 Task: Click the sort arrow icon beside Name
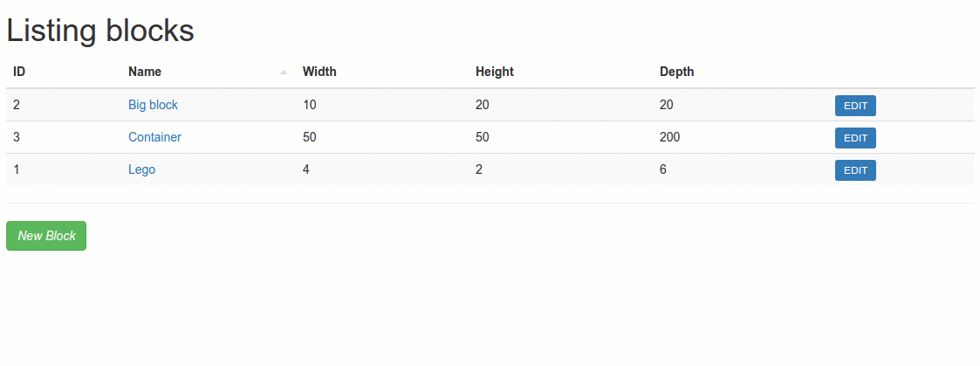pyautogui.click(x=284, y=73)
